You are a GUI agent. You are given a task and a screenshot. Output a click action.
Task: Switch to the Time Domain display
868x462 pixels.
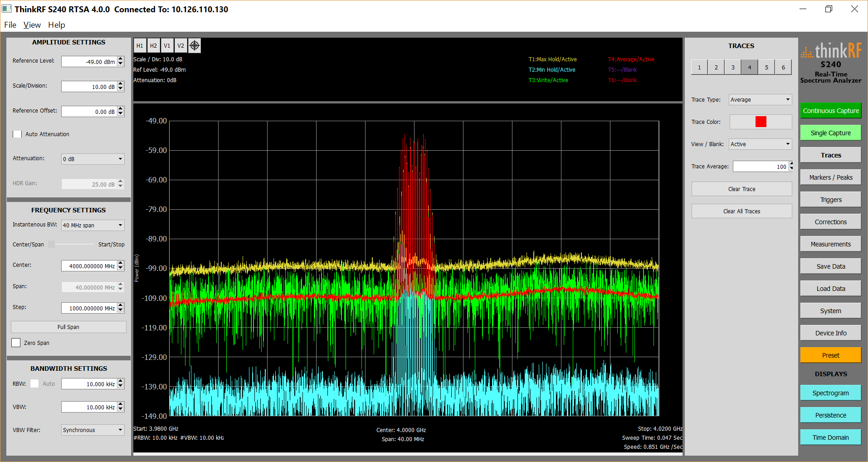[x=830, y=437]
